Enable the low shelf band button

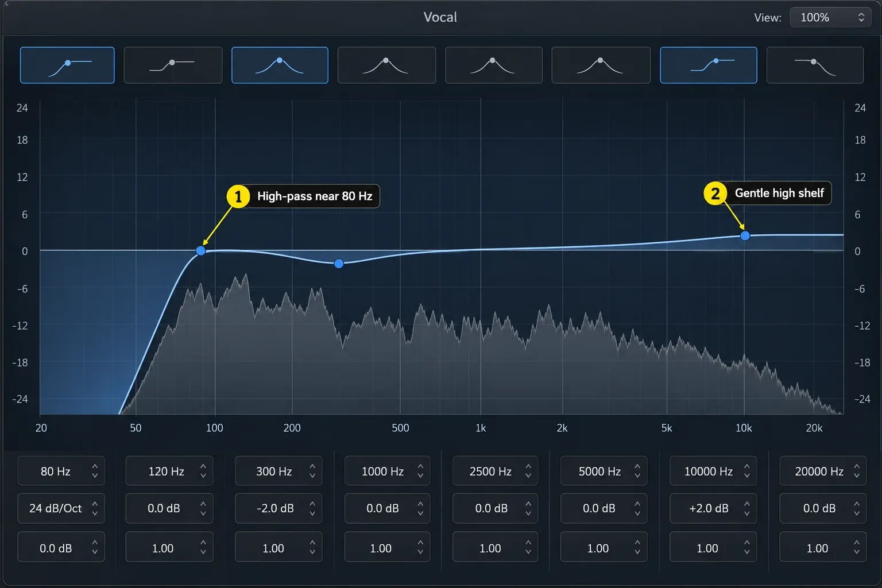pyautogui.click(x=173, y=65)
